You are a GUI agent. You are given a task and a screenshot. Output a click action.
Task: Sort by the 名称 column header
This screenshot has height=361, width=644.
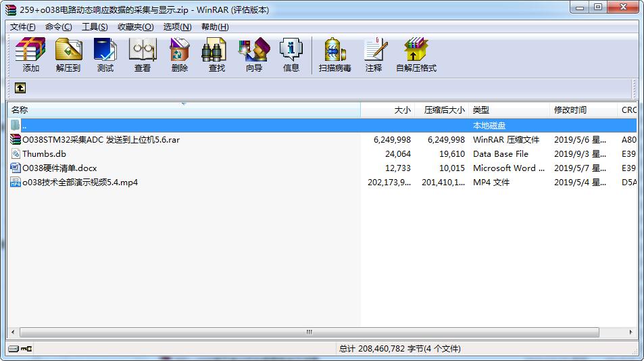[184, 110]
